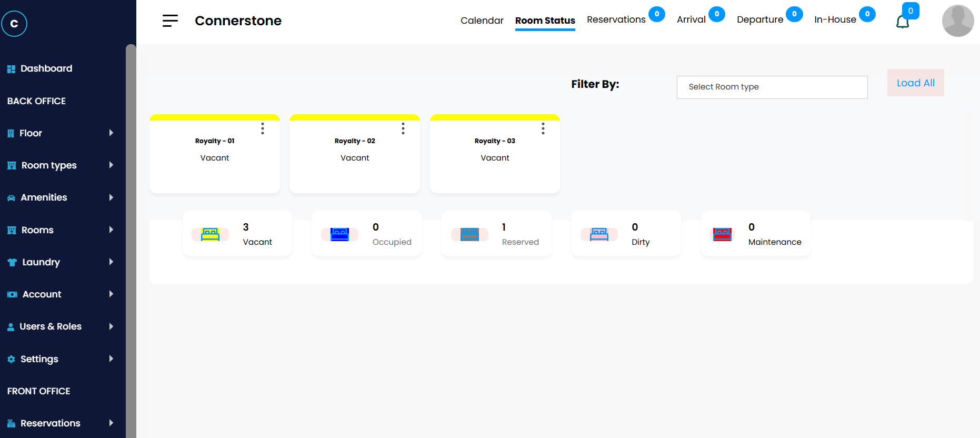Open the hamburger menu icon

point(170,21)
